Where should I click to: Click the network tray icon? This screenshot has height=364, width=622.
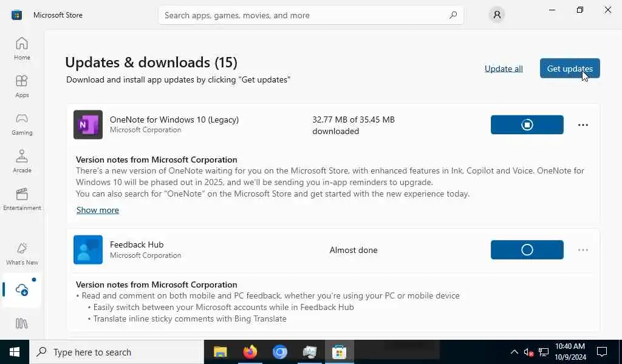[544, 352]
